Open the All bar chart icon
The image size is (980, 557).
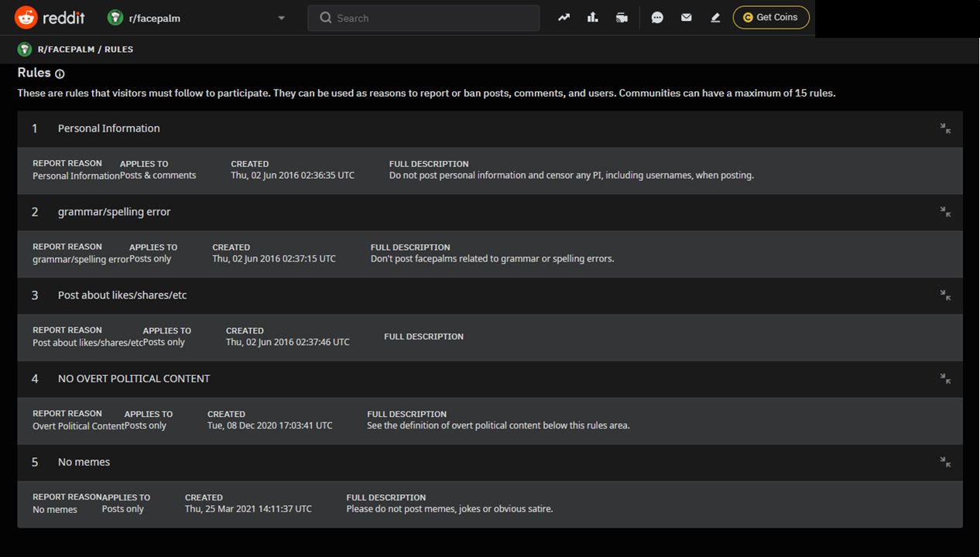[x=593, y=18]
